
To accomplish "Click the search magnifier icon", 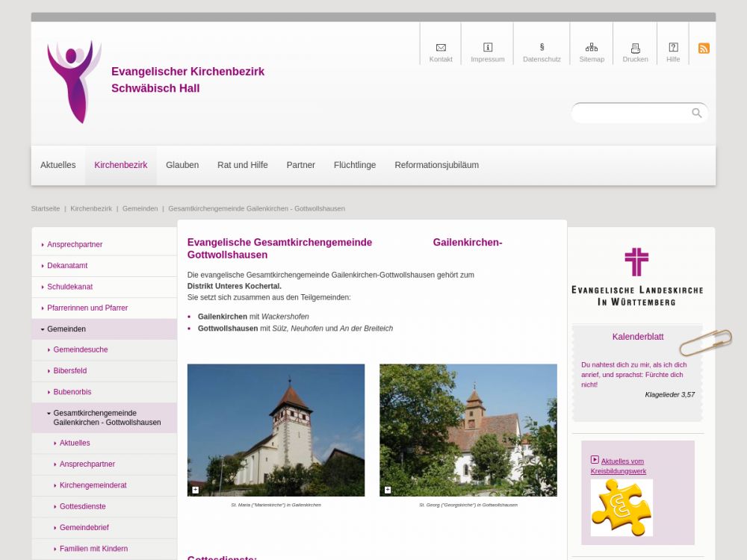I will coord(696,113).
